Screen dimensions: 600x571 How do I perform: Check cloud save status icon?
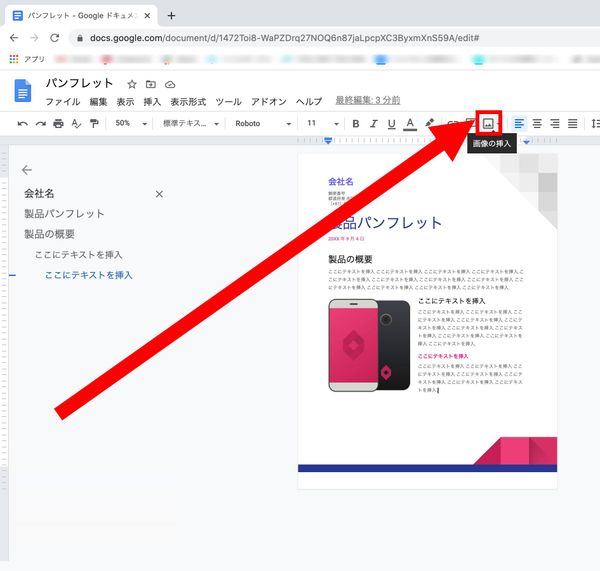tap(170, 84)
